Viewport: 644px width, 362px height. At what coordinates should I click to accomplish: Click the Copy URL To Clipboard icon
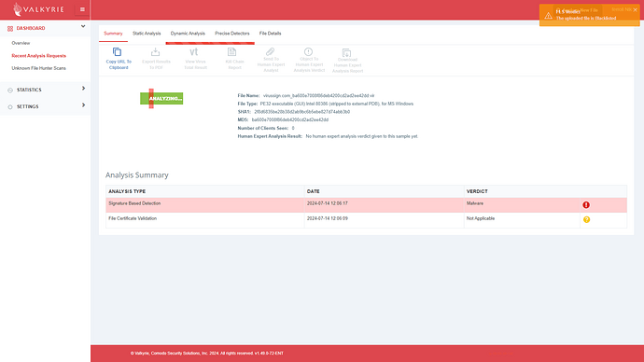pyautogui.click(x=117, y=51)
